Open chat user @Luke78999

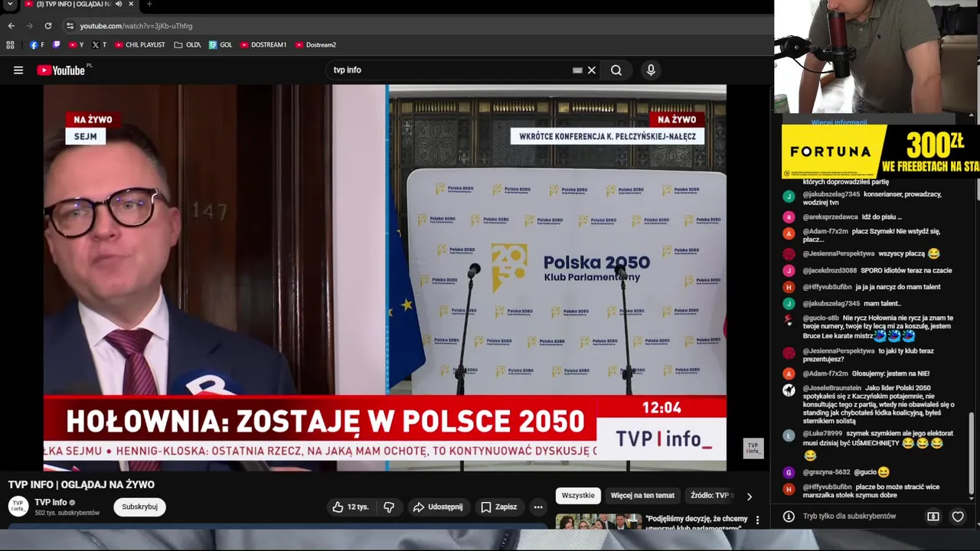pyautogui.click(x=822, y=433)
